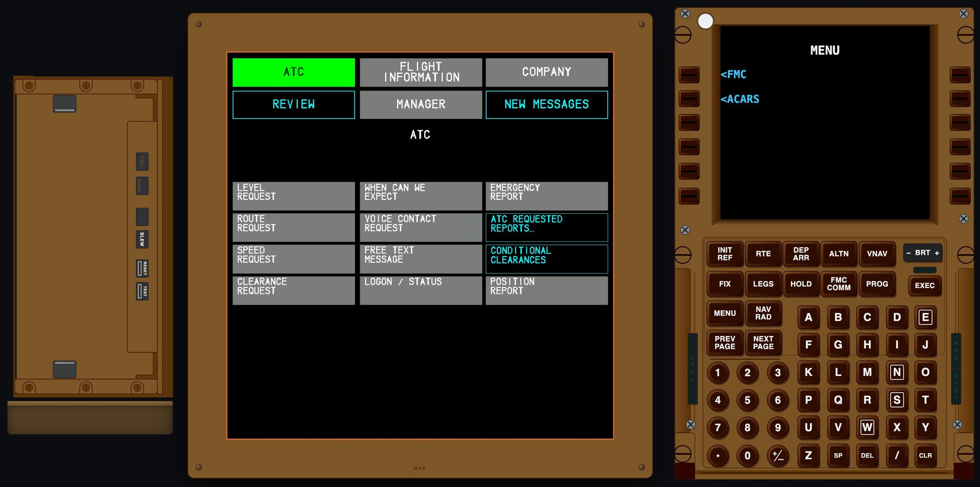The height and width of the screenshot is (487, 980).
Task: Click the DEP ARR key
Action: coord(801,254)
